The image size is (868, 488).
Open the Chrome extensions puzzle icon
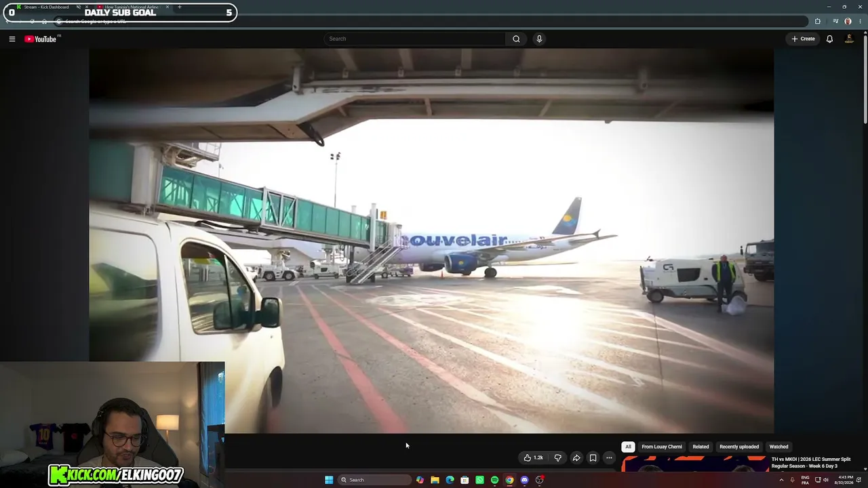818,21
